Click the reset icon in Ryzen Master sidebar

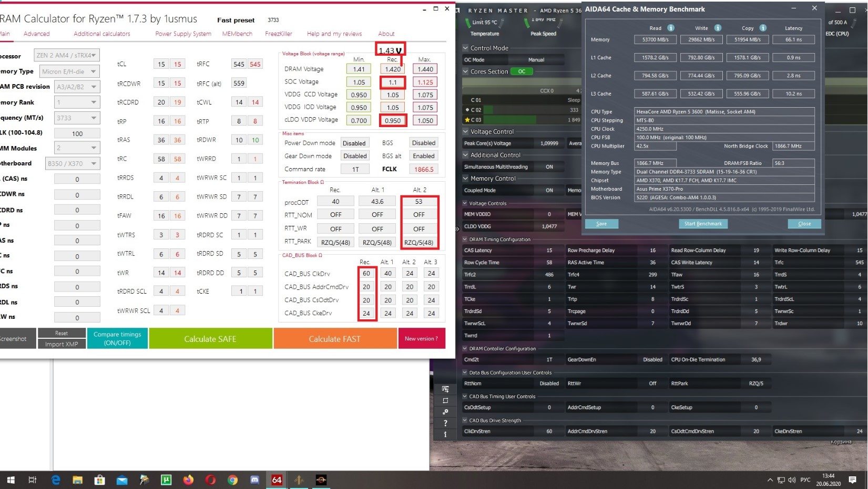click(445, 401)
